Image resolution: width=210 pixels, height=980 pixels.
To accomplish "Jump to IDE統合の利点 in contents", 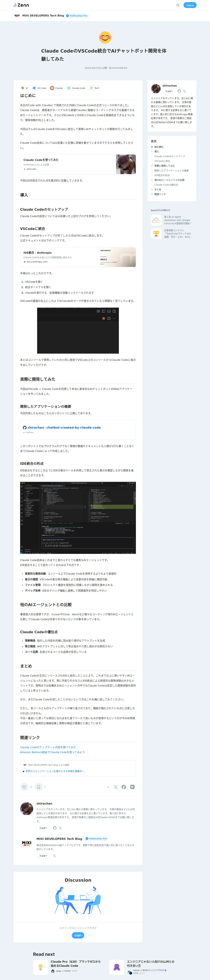I will [162, 175].
